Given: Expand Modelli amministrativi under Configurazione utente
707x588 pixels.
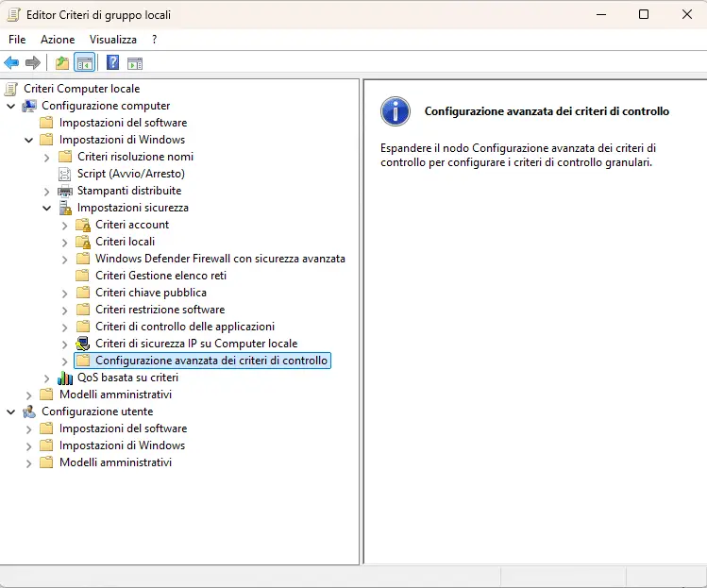Looking at the screenshot, I should point(29,463).
